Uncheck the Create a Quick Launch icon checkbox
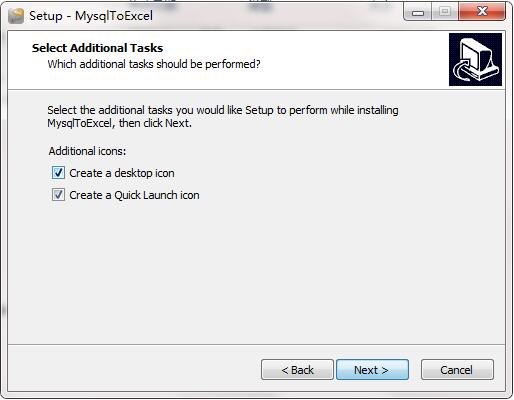This screenshot has height=400, width=514. point(58,195)
